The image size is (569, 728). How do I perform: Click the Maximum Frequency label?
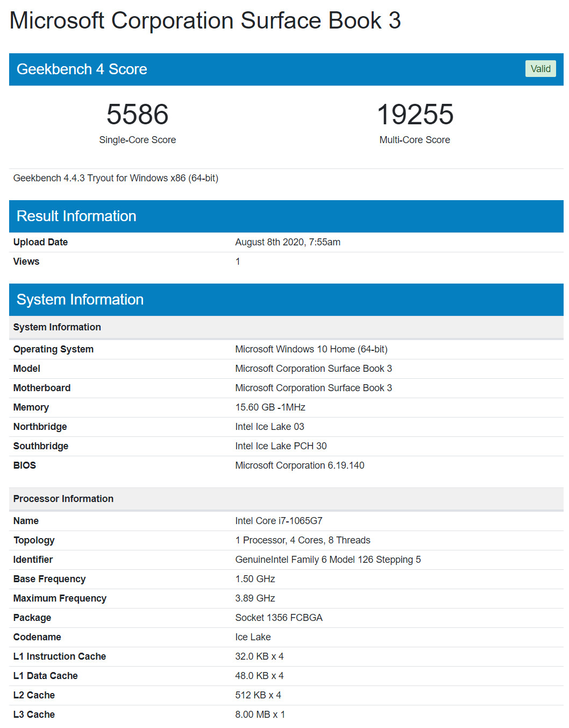click(x=60, y=598)
